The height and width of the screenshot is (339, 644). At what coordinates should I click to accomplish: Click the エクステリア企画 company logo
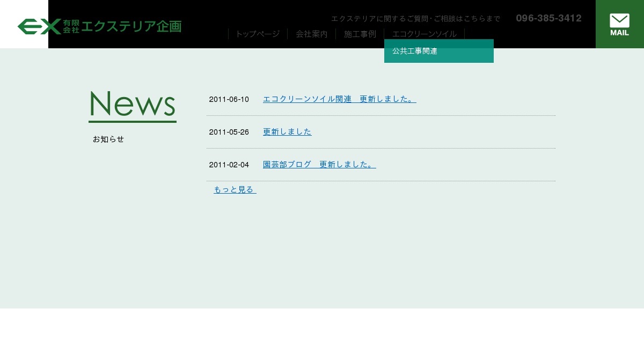[99, 26]
